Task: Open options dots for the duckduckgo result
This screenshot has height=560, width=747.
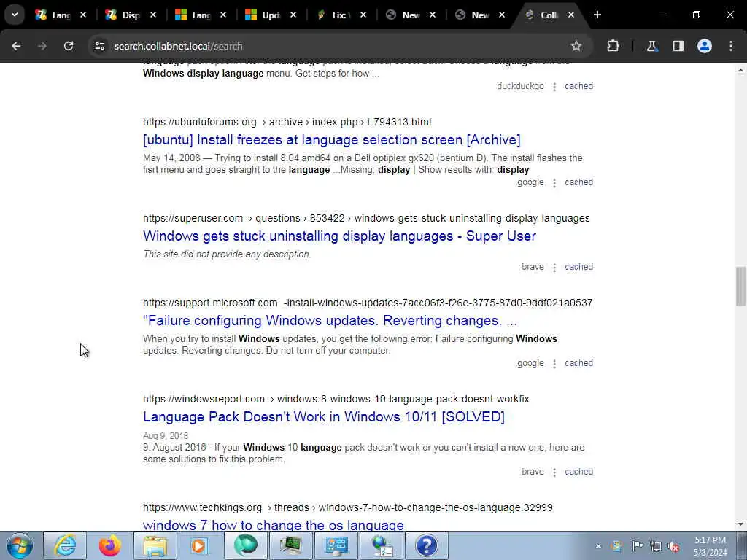Action: [x=554, y=87]
